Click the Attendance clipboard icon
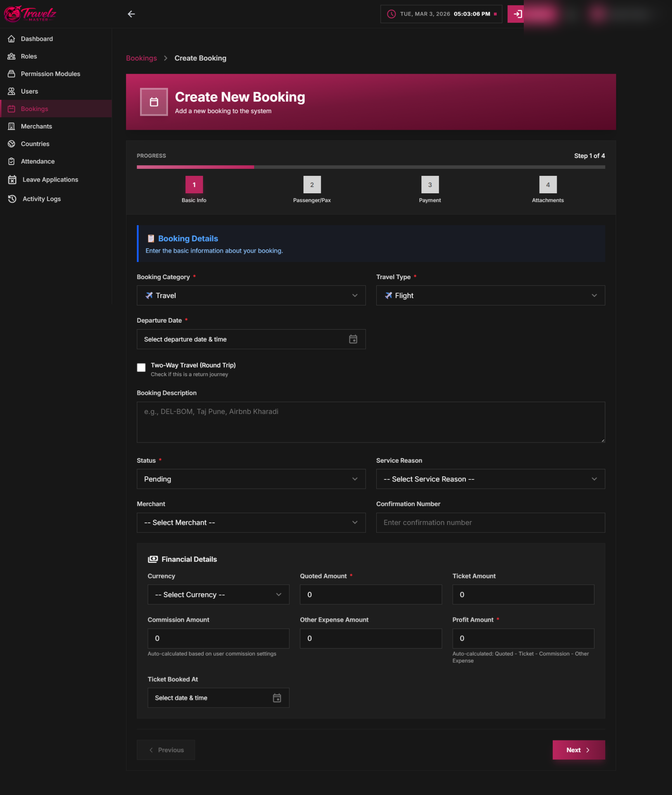The image size is (672, 795). [12, 161]
